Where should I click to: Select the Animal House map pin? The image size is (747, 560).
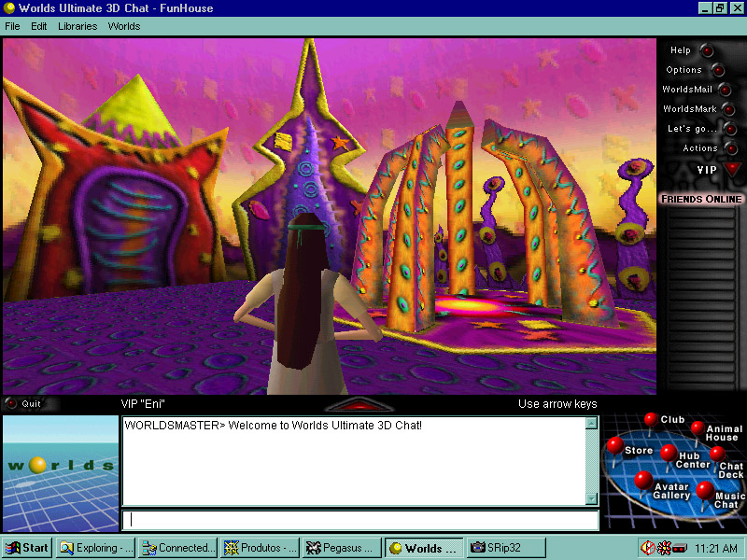tap(698, 428)
